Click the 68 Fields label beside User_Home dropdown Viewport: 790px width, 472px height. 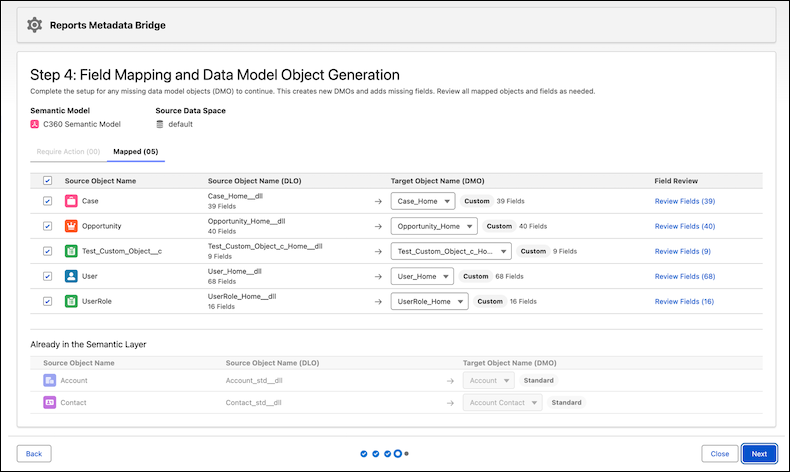click(x=509, y=276)
